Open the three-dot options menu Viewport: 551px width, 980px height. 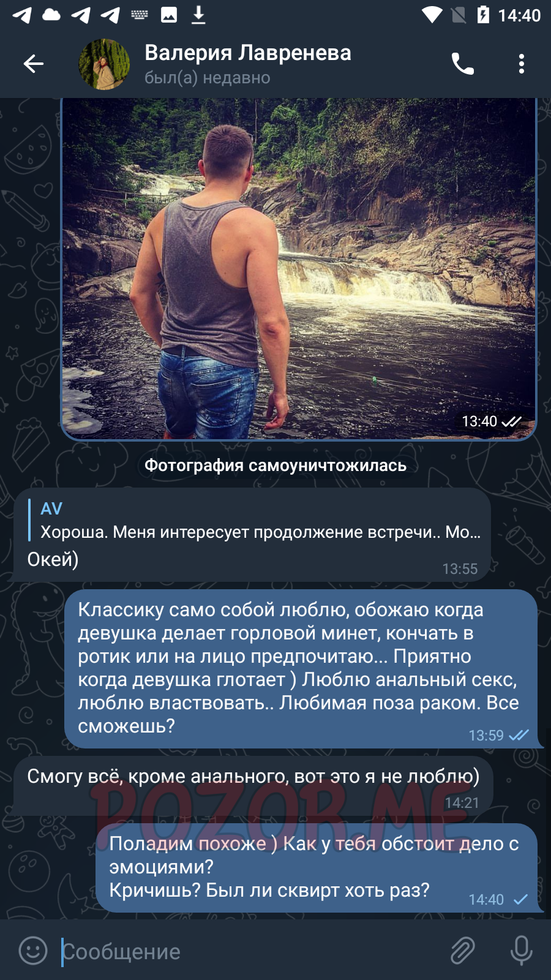pyautogui.click(x=522, y=64)
